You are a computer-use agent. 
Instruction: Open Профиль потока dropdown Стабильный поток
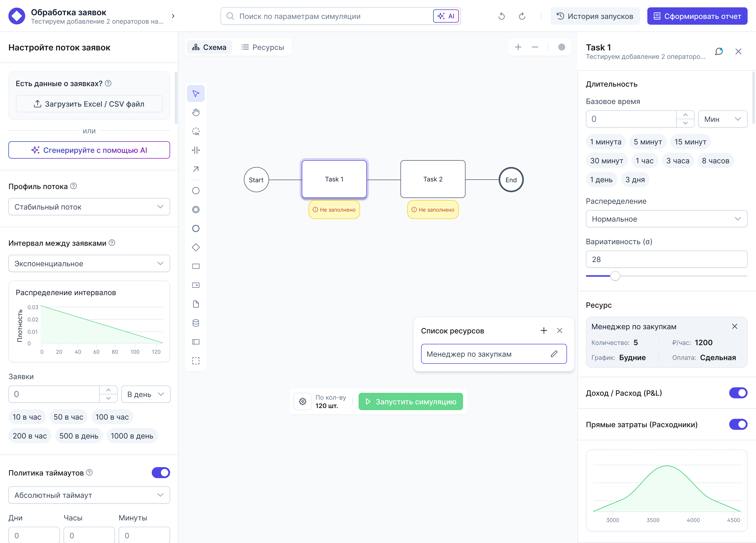(89, 207)
